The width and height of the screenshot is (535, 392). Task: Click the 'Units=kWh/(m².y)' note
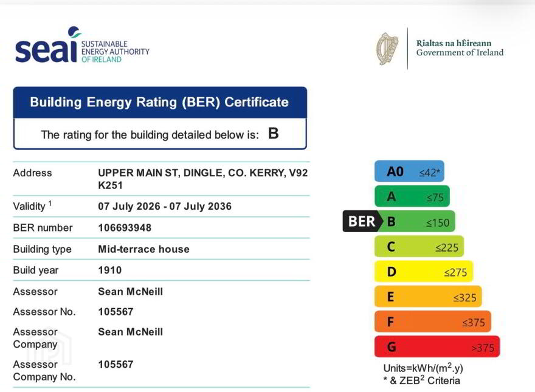coord(423,368)
